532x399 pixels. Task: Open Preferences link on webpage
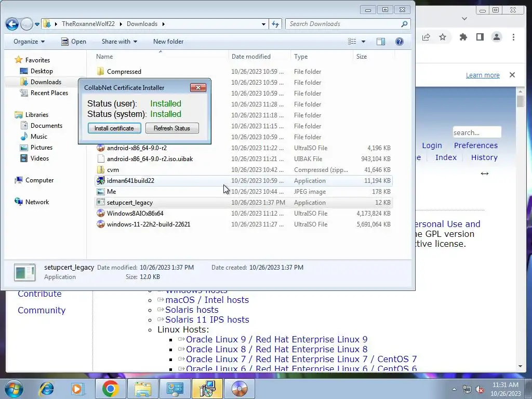[476, 145]
